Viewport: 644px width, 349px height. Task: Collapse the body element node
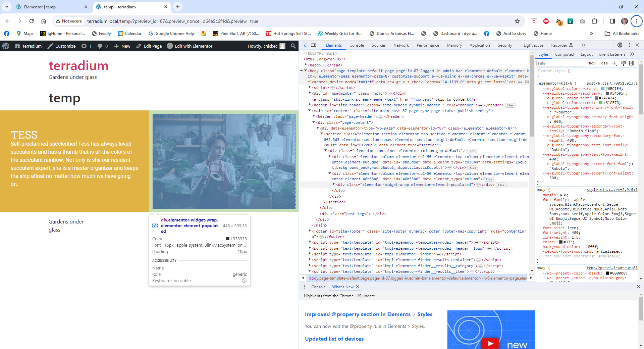[306, 70]
